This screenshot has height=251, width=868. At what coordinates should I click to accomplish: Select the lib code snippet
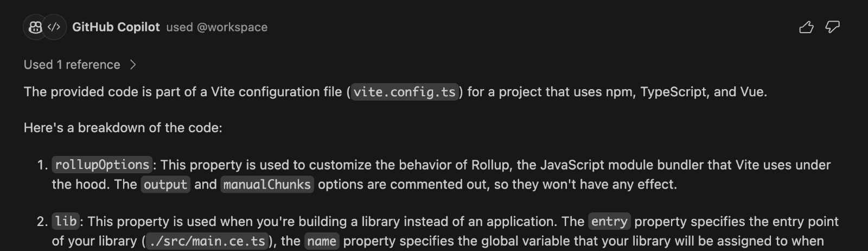point(66,221)
